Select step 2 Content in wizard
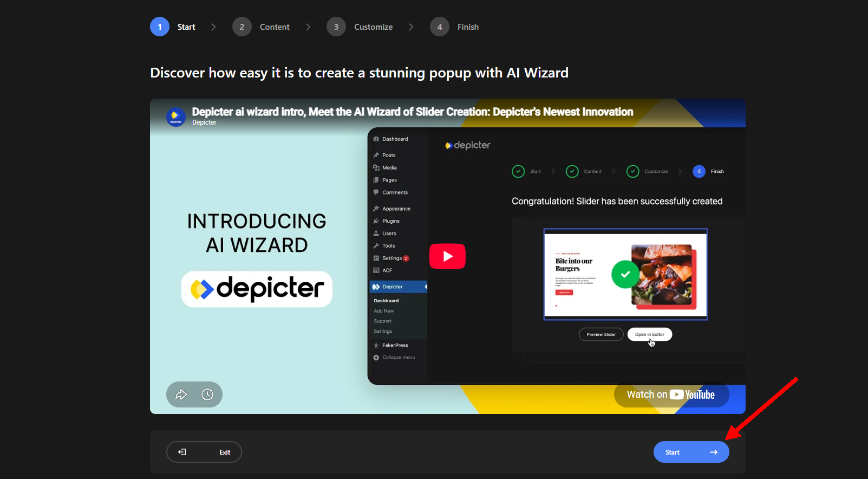This screenshot has height=479, width=868. [x=261, y=27]
